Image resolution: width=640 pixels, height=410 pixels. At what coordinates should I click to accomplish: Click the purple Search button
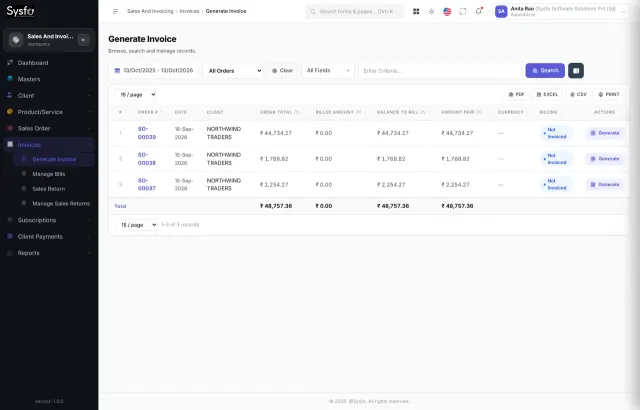coord(545,71)
